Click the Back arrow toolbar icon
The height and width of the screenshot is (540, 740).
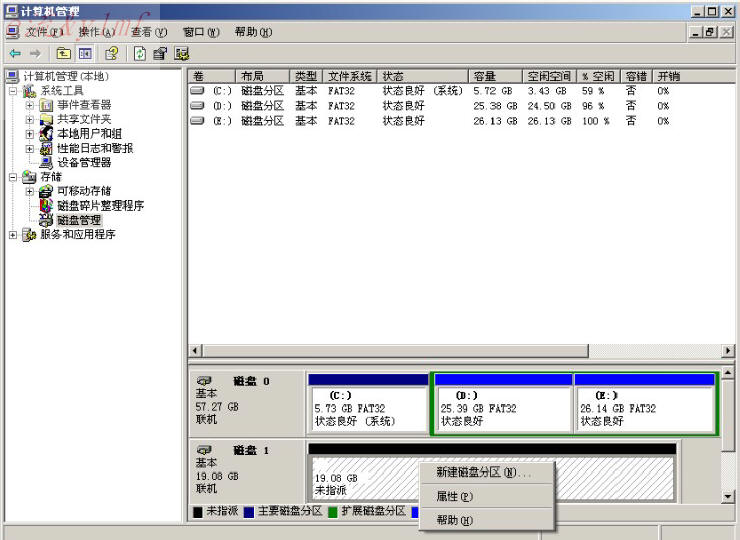click(x=14, y=53)
